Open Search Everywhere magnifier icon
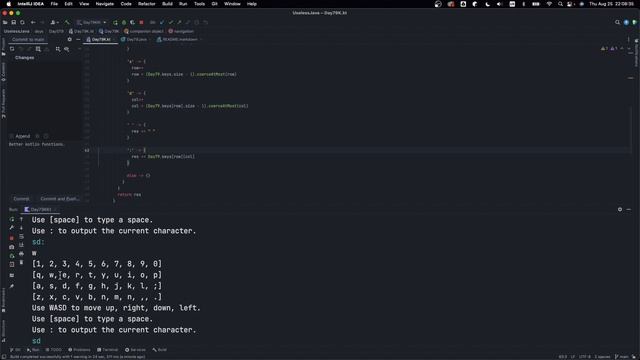The height and width of the screenshot is (360, 640). (618, 22)
